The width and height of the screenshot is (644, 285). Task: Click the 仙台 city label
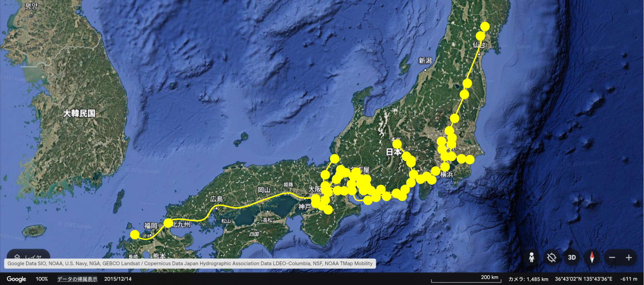[479, 45]
